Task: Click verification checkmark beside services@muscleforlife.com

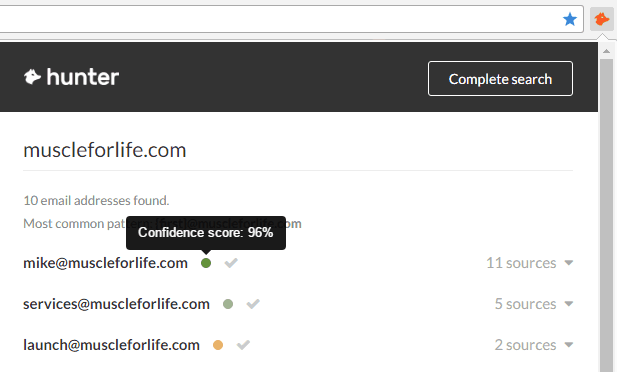Action: click(x=253, y=304)
